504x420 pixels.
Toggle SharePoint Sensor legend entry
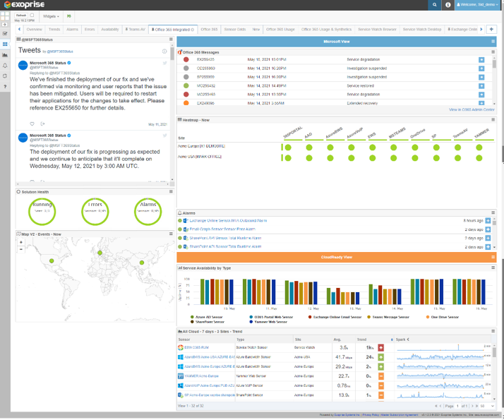pos(208,323)
